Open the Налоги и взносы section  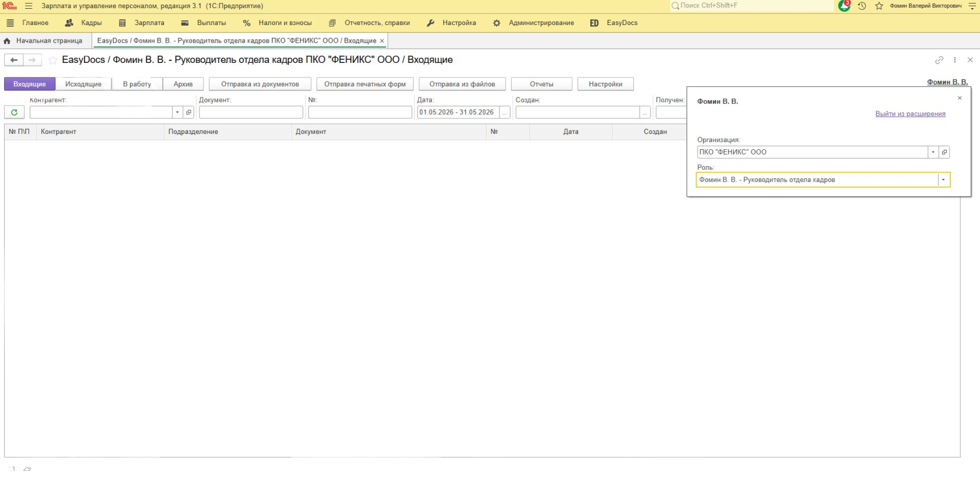pyautogui.click(x=285, y=23)
